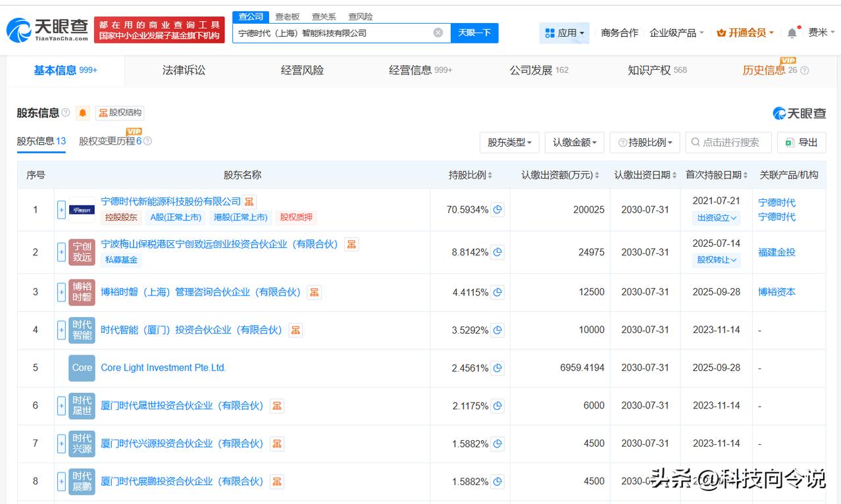Open the 股东类型 filter dropdown
Screen dimensions: 841x504
pos(509,142)
